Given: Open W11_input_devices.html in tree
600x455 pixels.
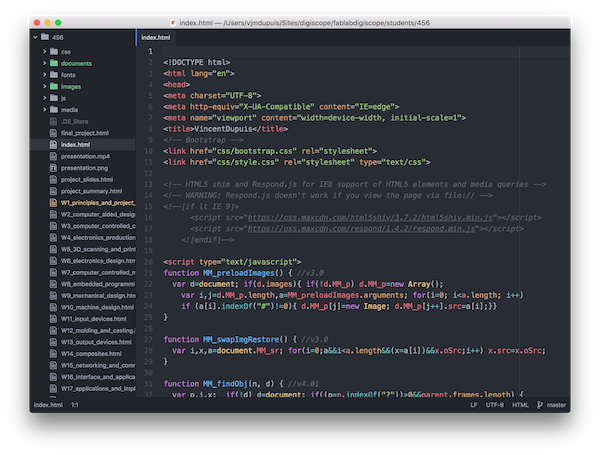Looking at the screenshot, I should [x=93, y=319].
